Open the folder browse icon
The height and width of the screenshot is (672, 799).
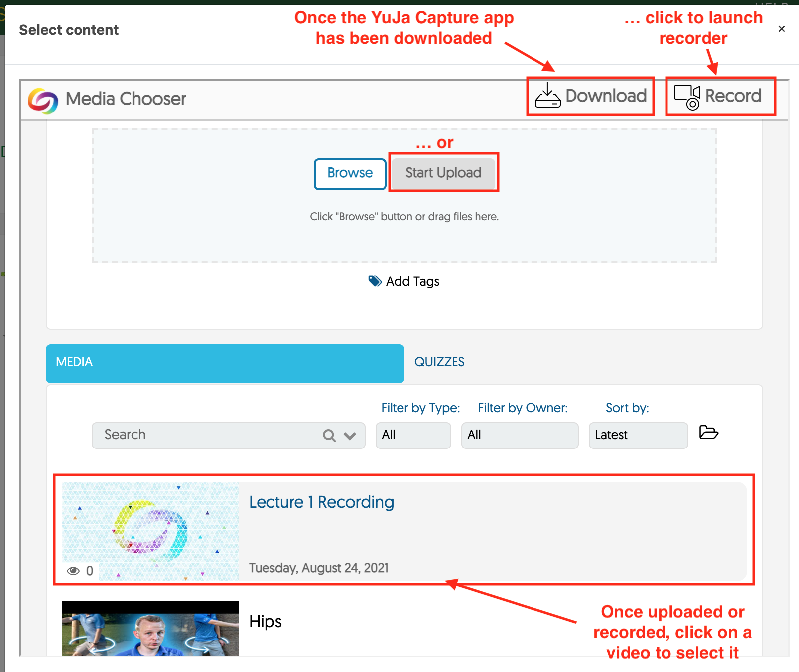(x=708, y=432)
